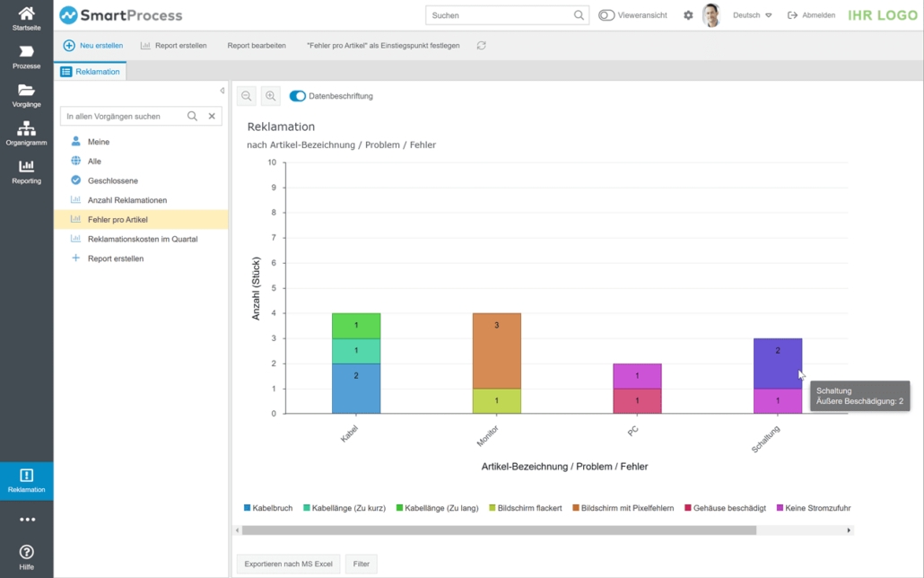
Task: Open Vorgänge folder icon in sidebar
Action: coord(27,90)
